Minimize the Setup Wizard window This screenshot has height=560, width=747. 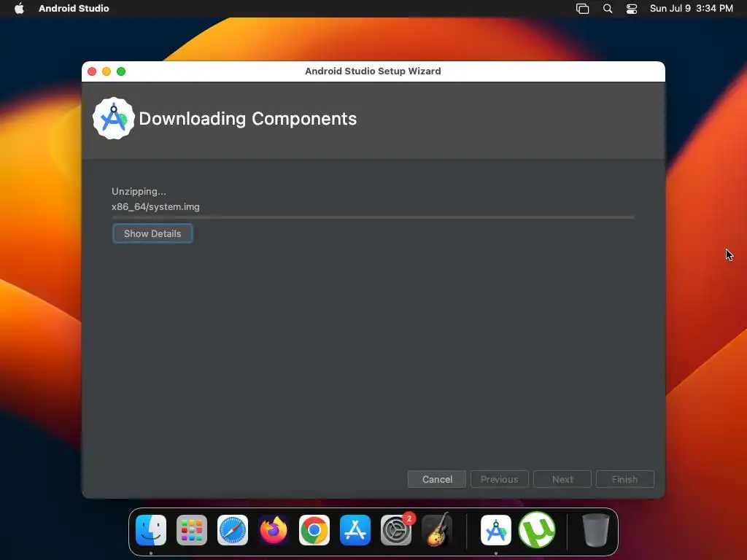tap(107, 71)
